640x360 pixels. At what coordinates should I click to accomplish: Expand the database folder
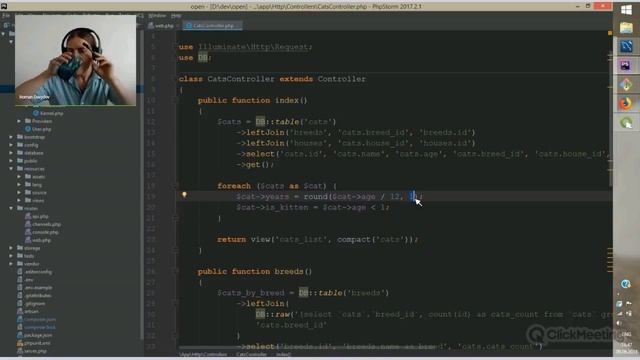point(11,153)
